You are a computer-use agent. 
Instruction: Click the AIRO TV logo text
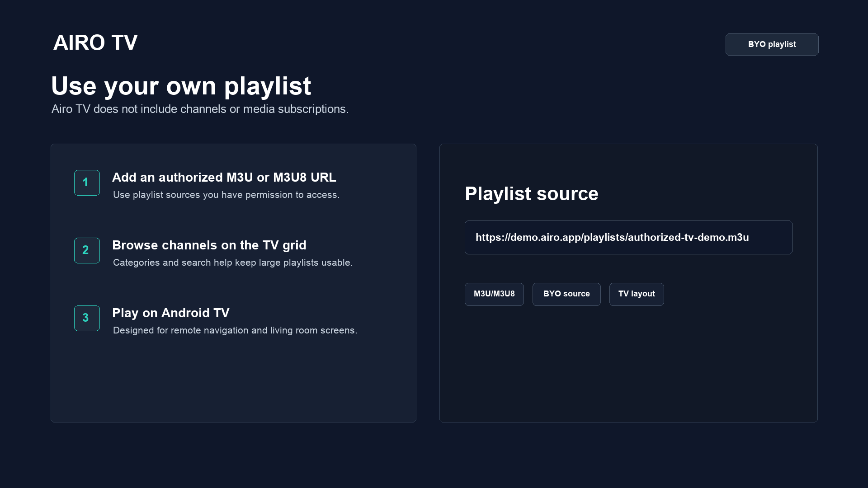pyautogui.click(x=95, y=42)
